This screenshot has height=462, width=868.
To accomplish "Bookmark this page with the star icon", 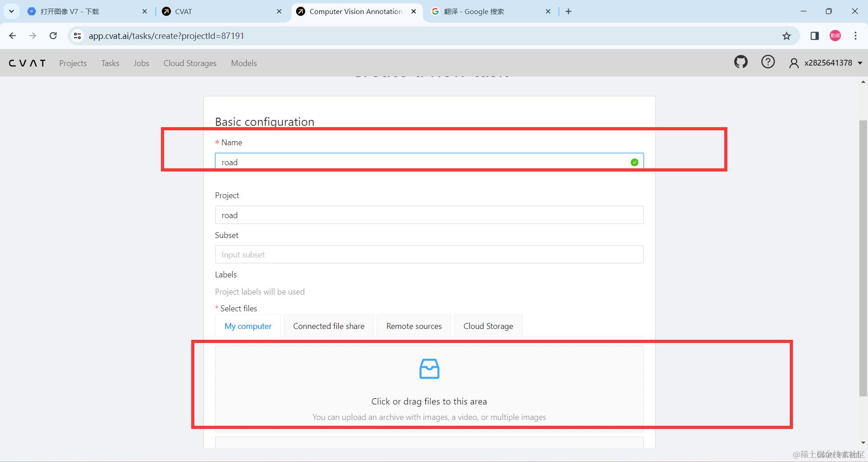I will pos(787,36).
